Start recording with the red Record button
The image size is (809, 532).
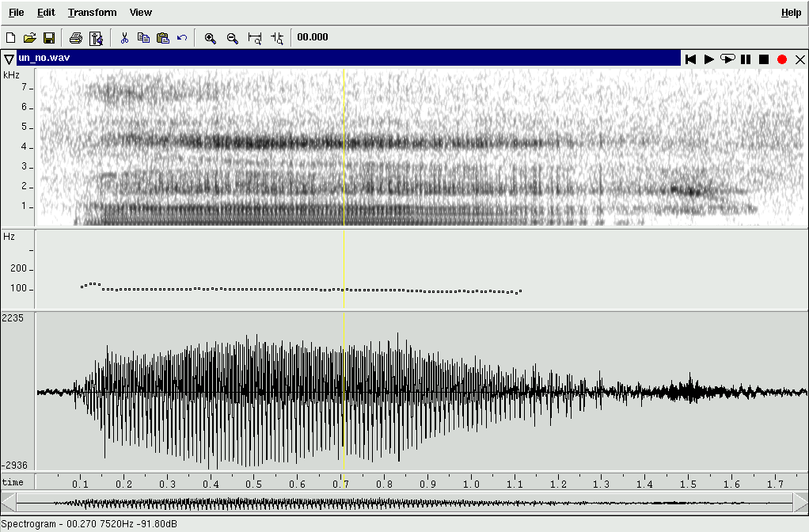pos(782,59)
